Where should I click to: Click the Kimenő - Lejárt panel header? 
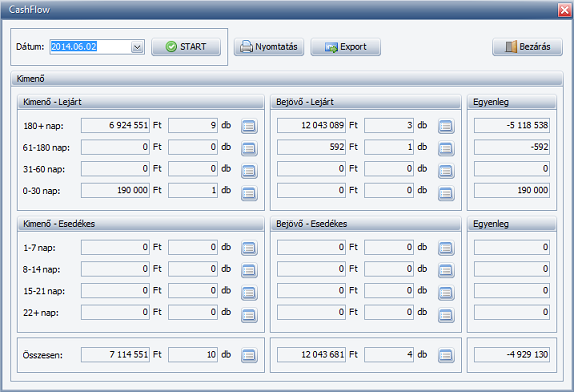pyautogui.click(x=141, y=102)
